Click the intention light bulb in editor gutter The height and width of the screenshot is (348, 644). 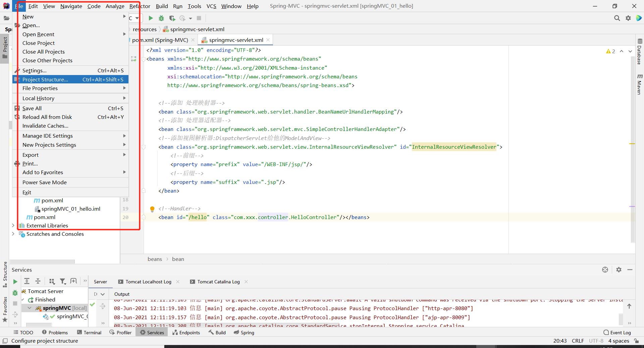(x=152, y=209)
